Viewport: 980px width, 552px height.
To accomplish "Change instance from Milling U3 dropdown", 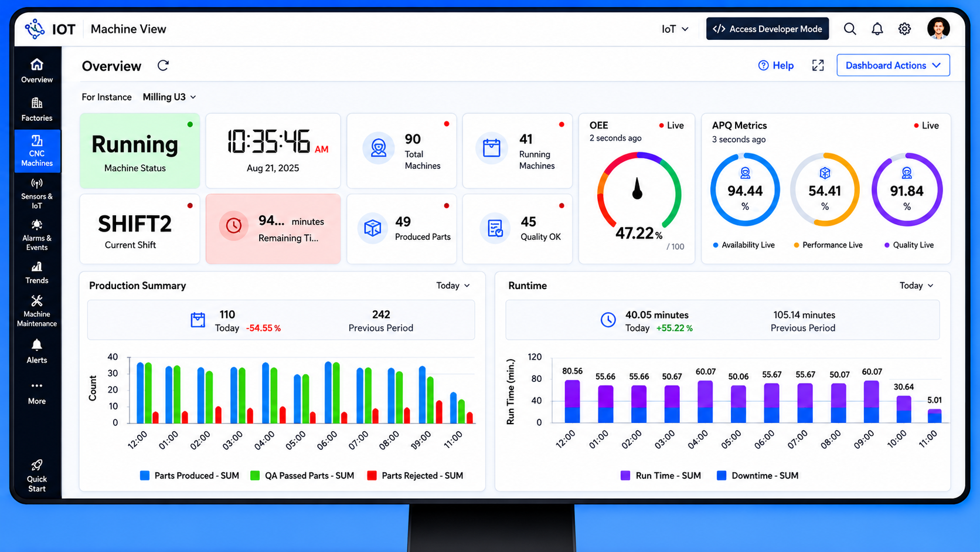I will (169, 97).
